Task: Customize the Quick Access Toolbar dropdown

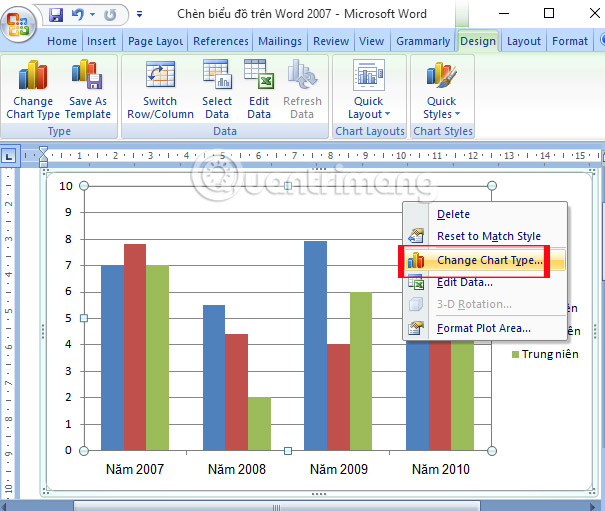Action: (x=139, y=15)
